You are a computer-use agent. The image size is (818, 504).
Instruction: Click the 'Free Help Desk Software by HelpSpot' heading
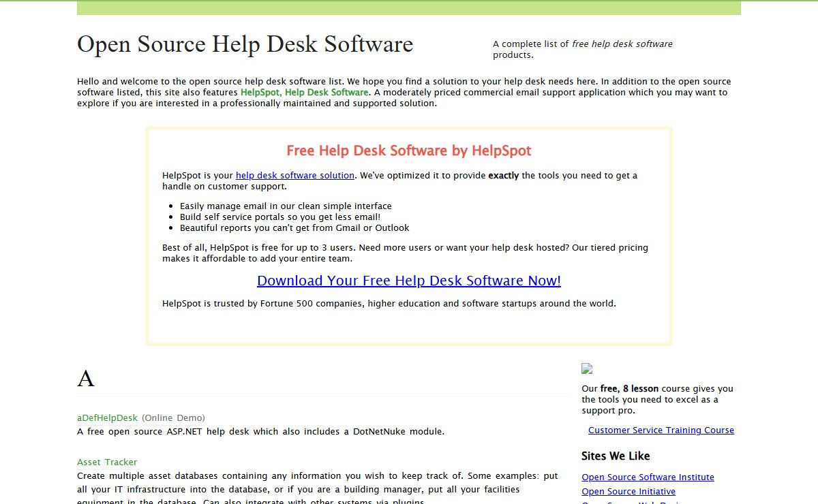pos(408,151)
